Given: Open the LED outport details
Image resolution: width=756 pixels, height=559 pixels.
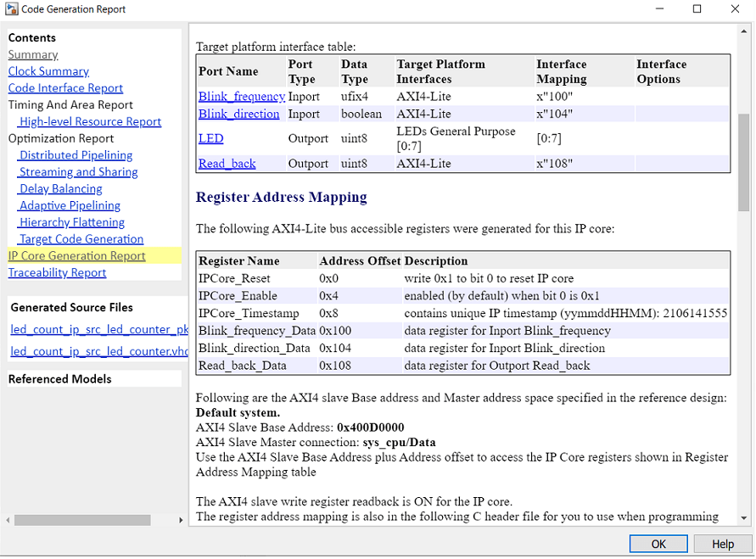Looking at the screenshot, I should click(210, 138).
